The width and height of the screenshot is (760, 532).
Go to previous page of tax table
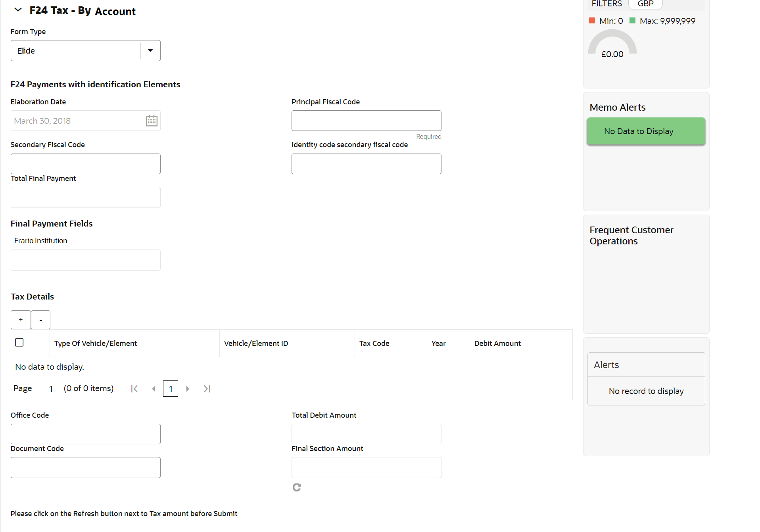click(x=154, y=389)
